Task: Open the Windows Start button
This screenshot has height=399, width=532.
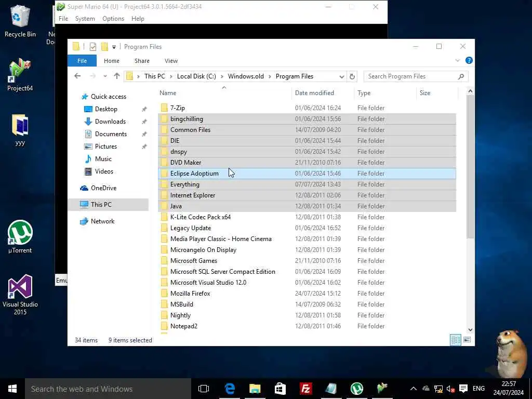Action: (x=12, y=389)
